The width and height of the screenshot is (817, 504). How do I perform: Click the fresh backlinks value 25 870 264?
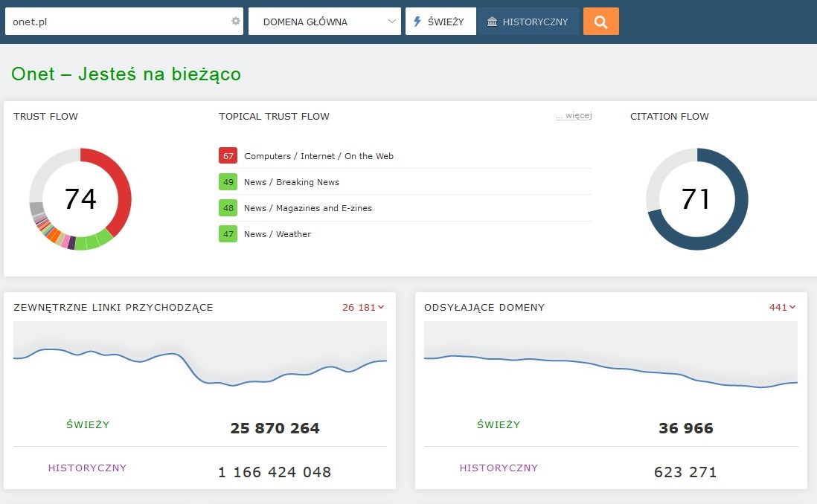tap(275, 428)
